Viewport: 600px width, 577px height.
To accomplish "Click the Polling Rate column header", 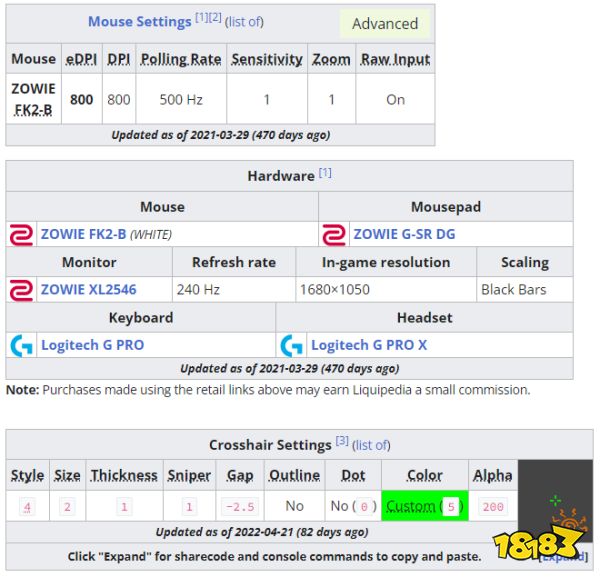I will 181,59.
